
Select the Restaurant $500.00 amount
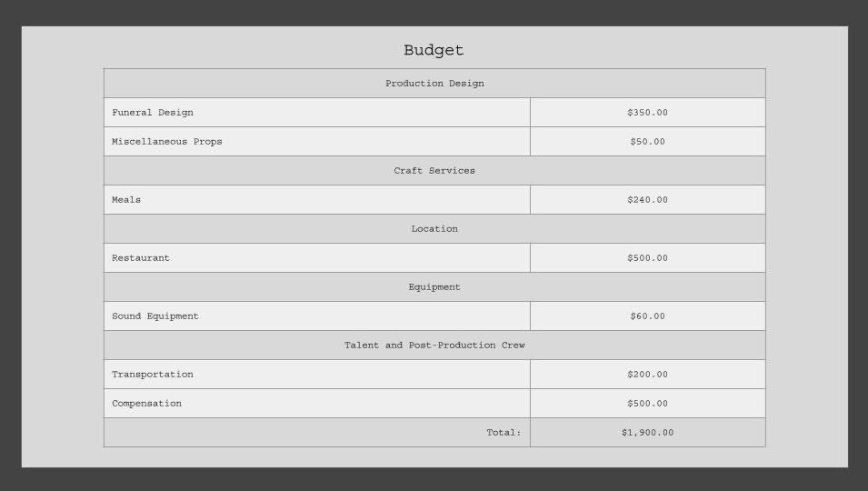647,258
